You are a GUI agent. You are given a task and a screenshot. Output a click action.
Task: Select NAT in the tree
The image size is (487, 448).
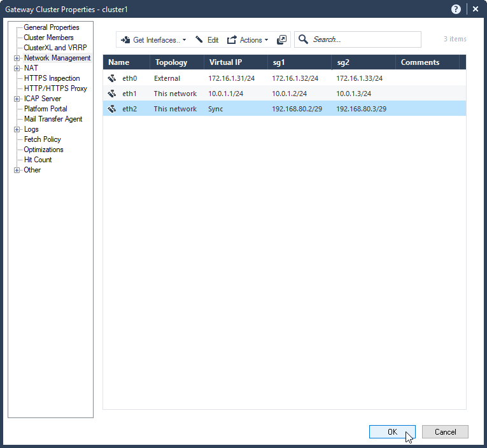[x=31, y=68]
